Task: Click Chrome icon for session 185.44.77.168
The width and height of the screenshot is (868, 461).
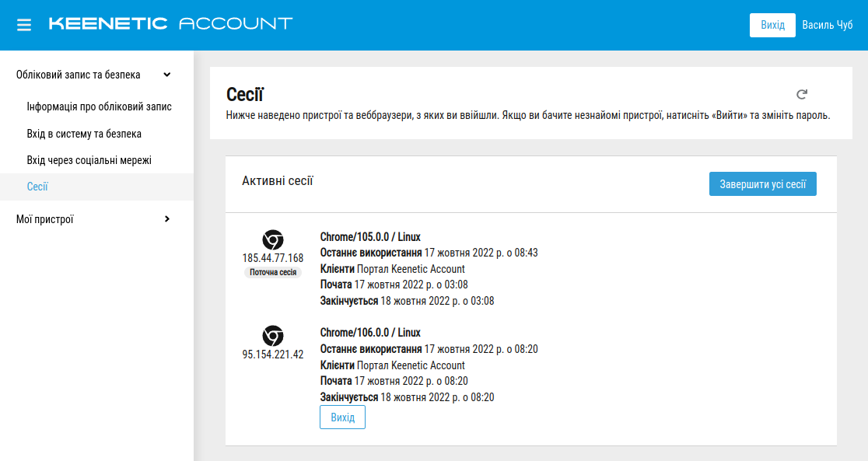Action: pyautogui.click(x=272, y=239)
